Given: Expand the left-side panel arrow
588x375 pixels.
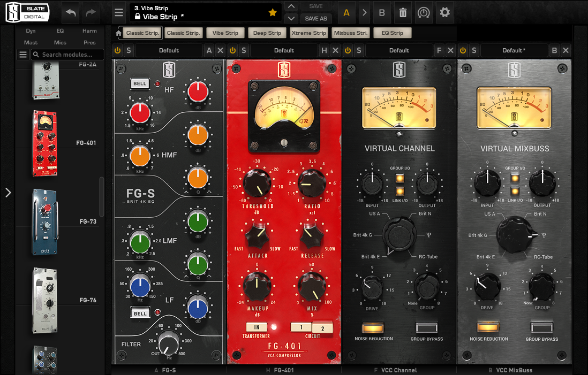Looking at the screenshot, I should pyautogui.click(x=8, y=193).
